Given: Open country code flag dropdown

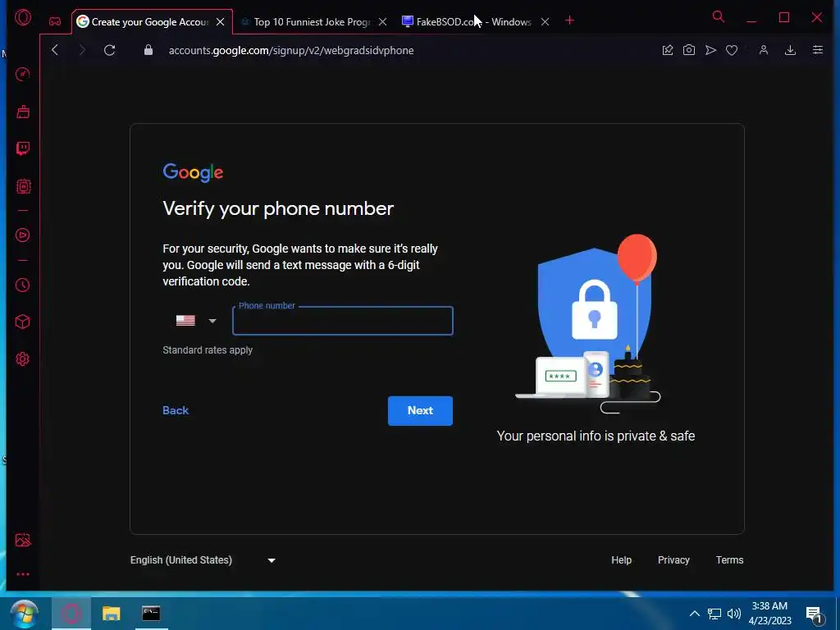Looking at the screenshot, I should click(196, 321).
